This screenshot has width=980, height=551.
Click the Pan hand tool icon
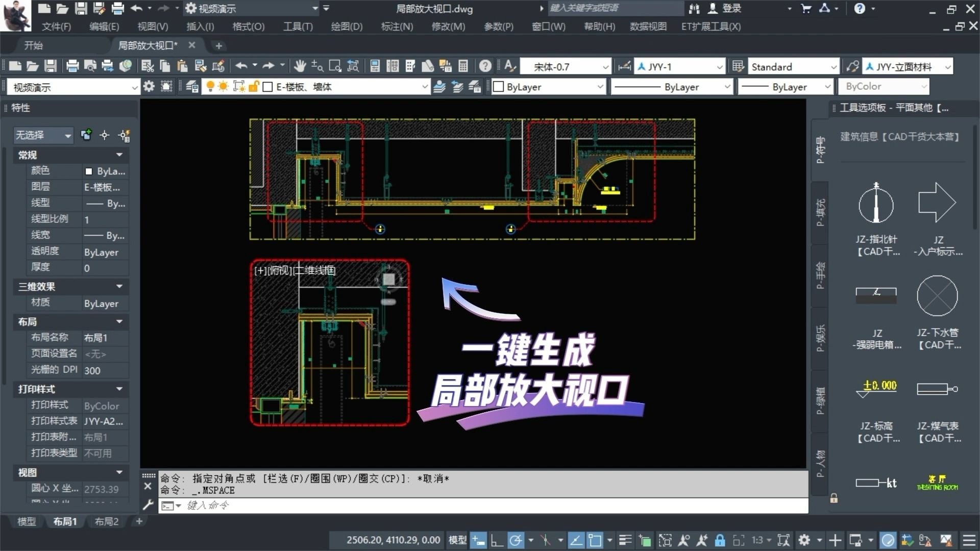[x=300, y=66]
